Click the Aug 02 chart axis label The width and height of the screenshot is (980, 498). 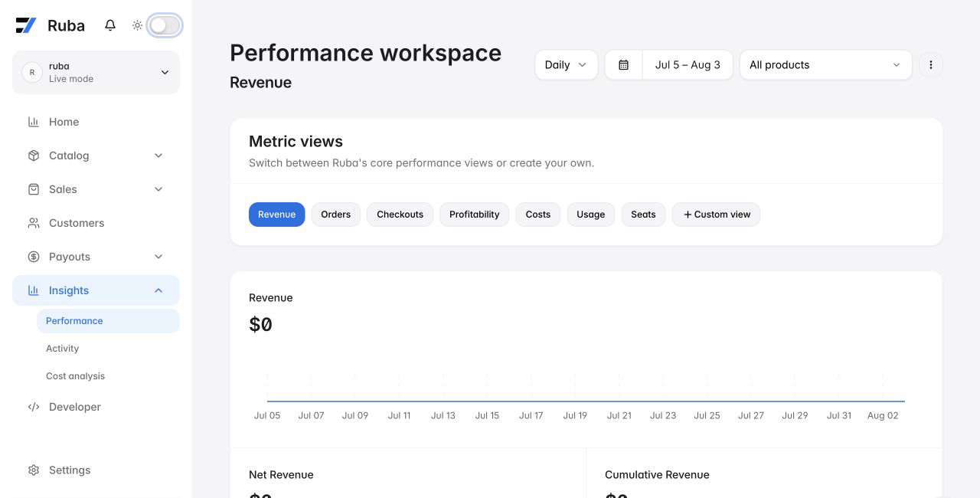[883, 415]
